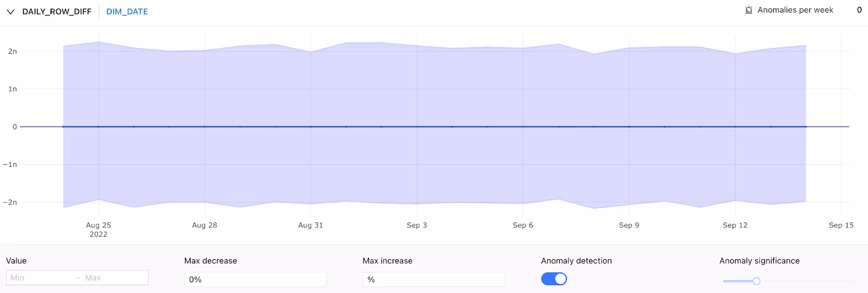Screen dimensions: 868x293
Task: Click the Sep 6 axis label
Action: click(523, 225)
